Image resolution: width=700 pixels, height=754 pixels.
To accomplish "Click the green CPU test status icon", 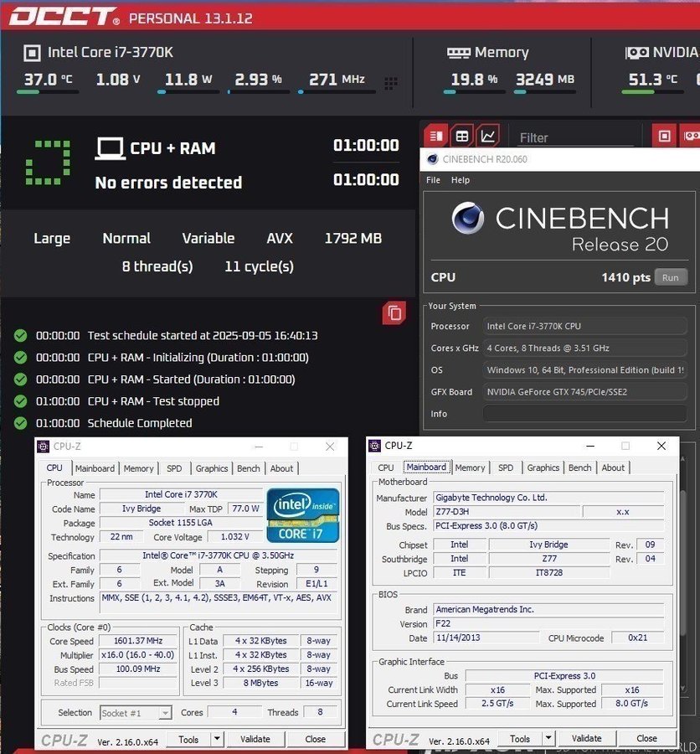I will click(47, 163).
